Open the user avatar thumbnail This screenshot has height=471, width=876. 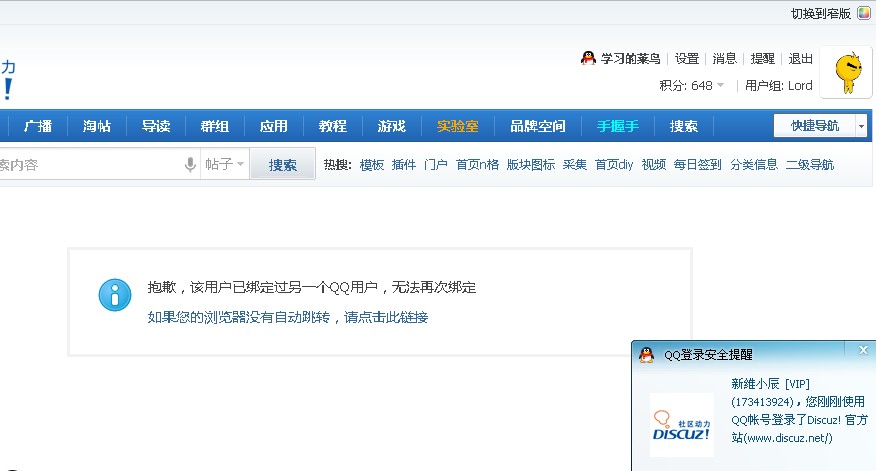[846, 73]
